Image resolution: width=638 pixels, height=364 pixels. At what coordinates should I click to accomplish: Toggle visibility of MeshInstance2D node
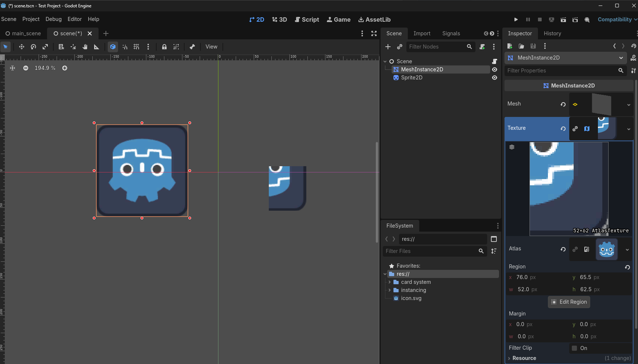(x=495, y=69)
